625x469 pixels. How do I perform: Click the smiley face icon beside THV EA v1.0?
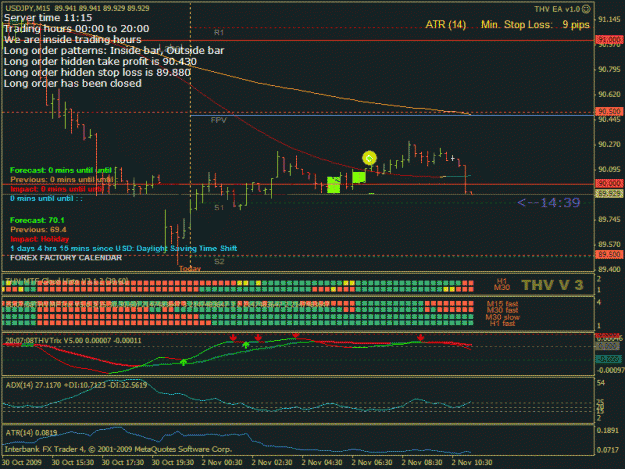pyautogui.click(x=586, y=9)
